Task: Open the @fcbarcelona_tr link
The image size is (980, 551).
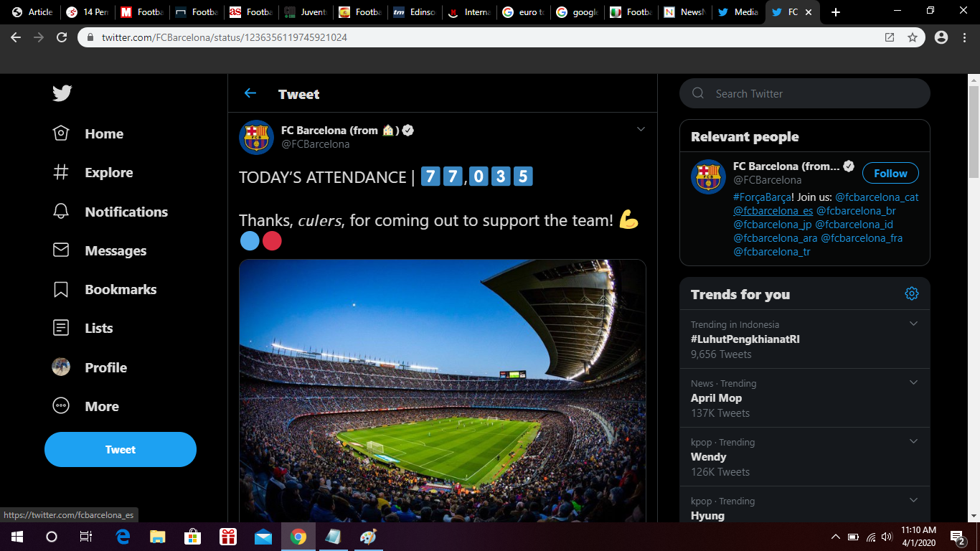Action: (772, 252)
